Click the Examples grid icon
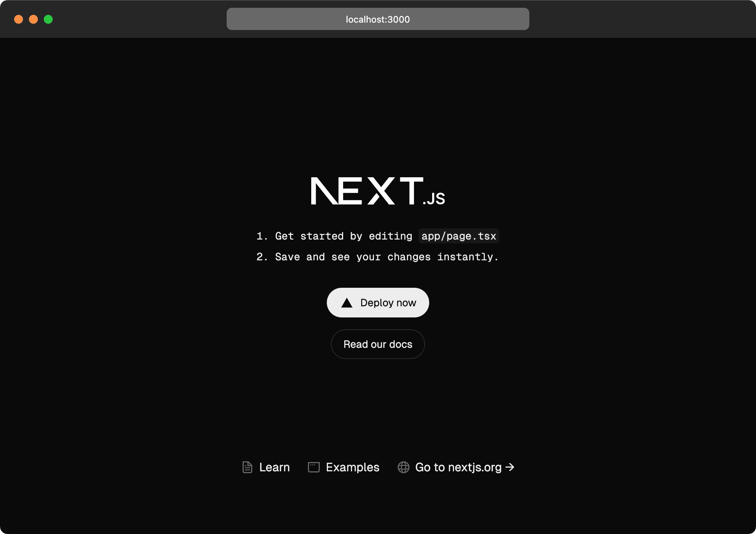This screenshot has height=534, width=756. [x=314, y=467]
